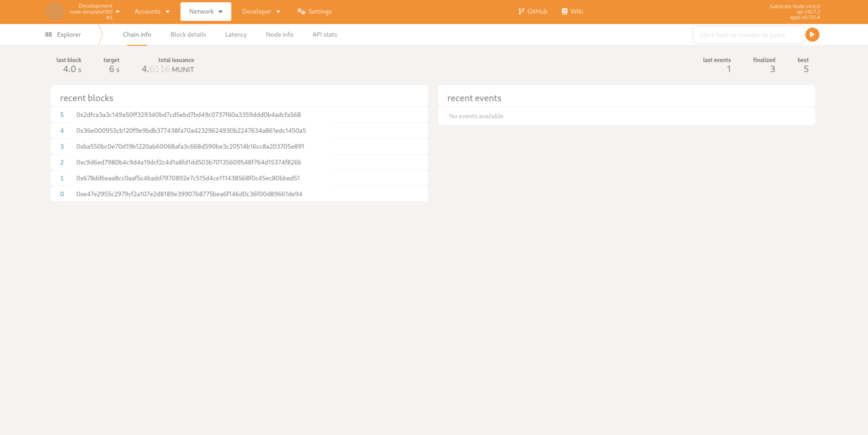Select the Chain info tab
Screen dimensions: 868x435
[x=137, y=35]
